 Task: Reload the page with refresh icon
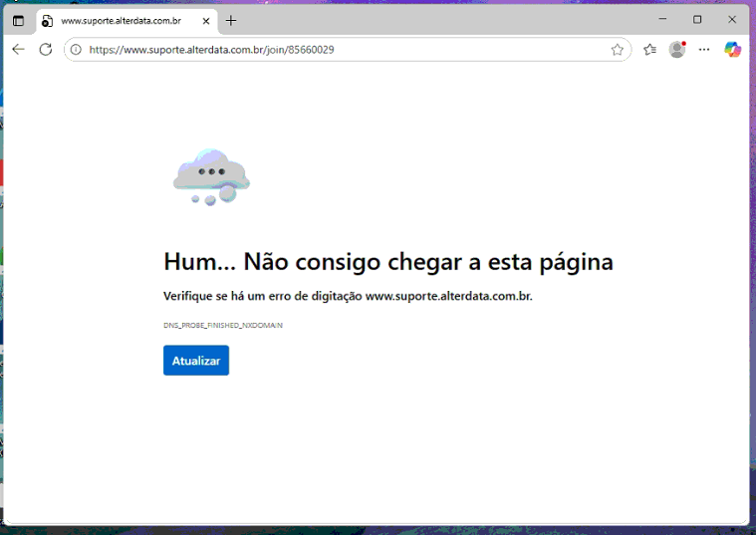coord(46,49)
